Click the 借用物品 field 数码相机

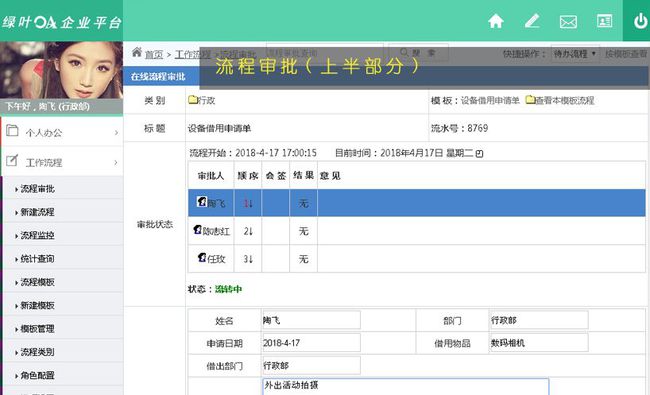click(x=539, y=343)
